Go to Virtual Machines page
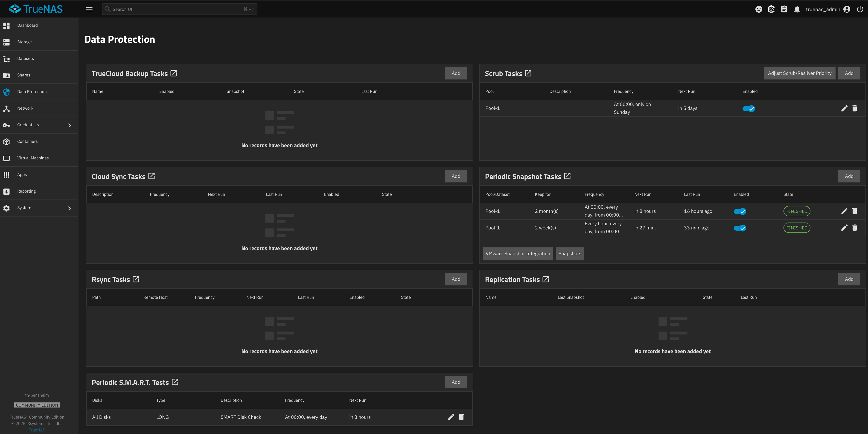 point(33,158)
